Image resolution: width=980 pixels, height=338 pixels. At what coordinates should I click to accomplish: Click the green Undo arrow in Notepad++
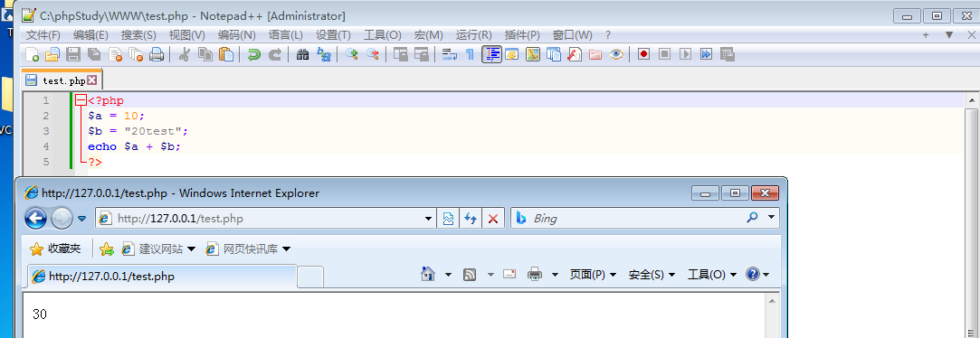pos(253,54)
